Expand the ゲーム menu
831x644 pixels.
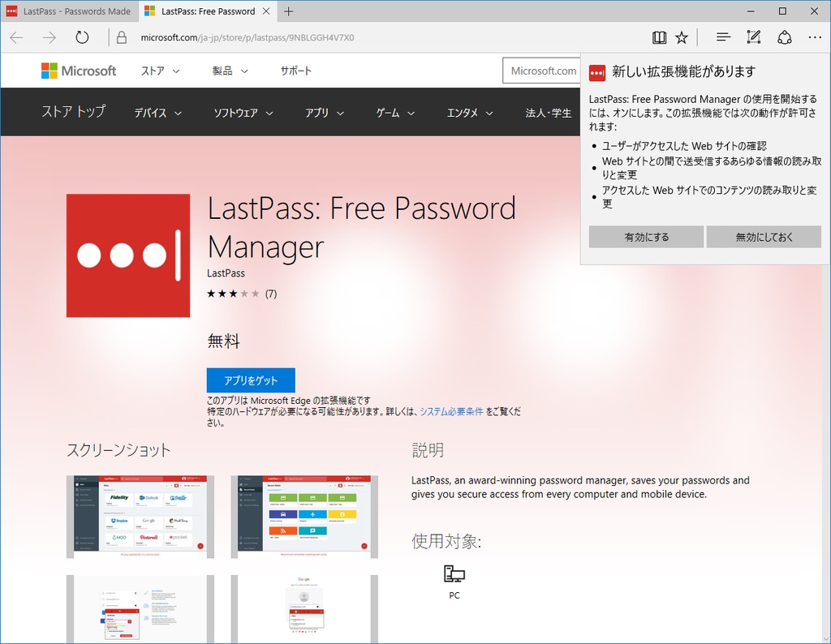(x=395, y=113)
